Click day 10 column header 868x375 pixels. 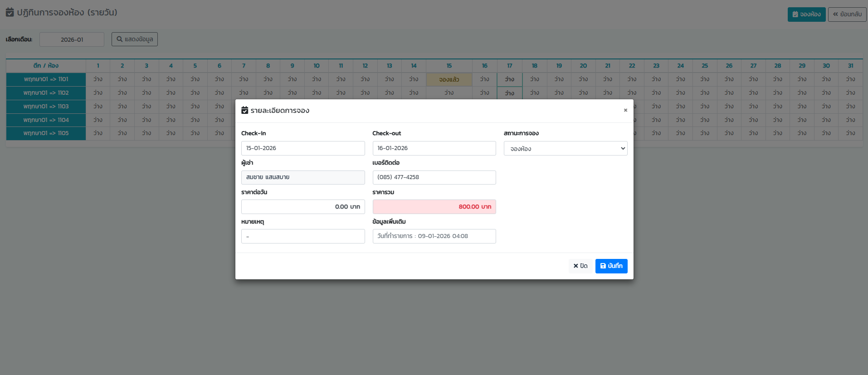click(x=317, y=66)
